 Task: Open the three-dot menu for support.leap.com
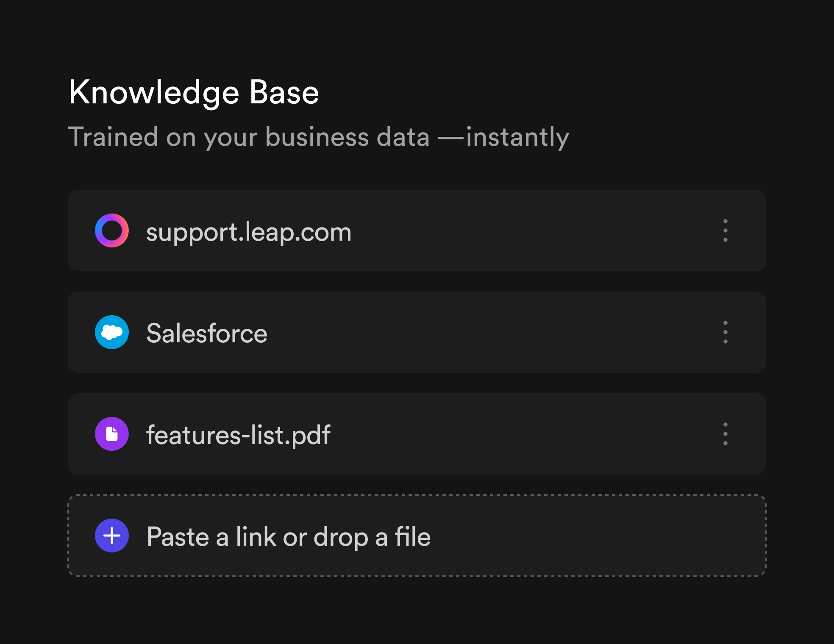(x=726, y=230)
